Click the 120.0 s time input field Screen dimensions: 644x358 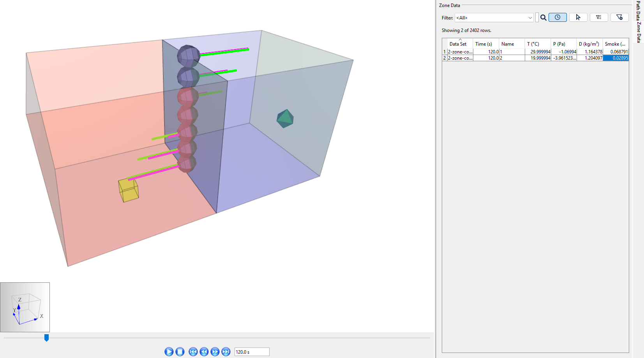(251, 351)
